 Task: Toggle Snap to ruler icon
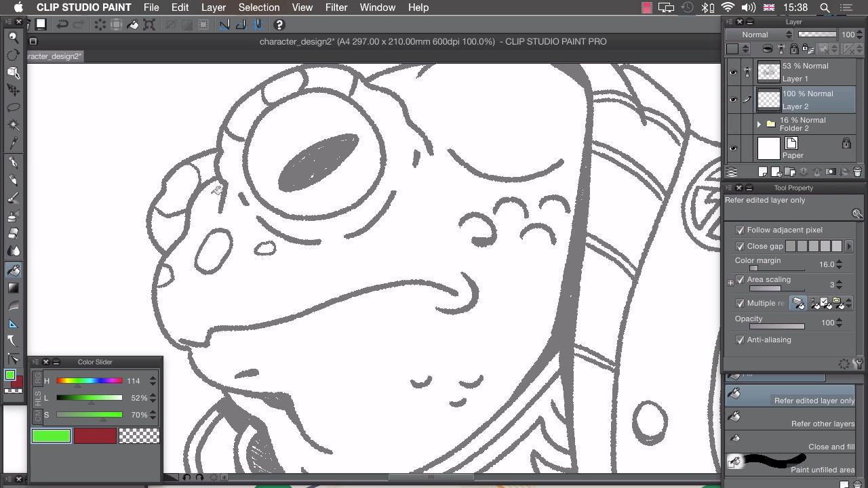pos(224,24)
